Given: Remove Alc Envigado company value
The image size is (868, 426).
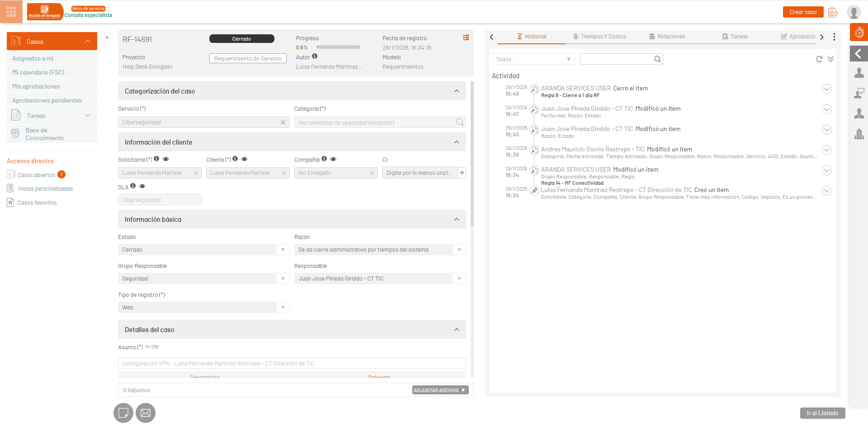Looking at the screenshot, I should pos(372,173).
